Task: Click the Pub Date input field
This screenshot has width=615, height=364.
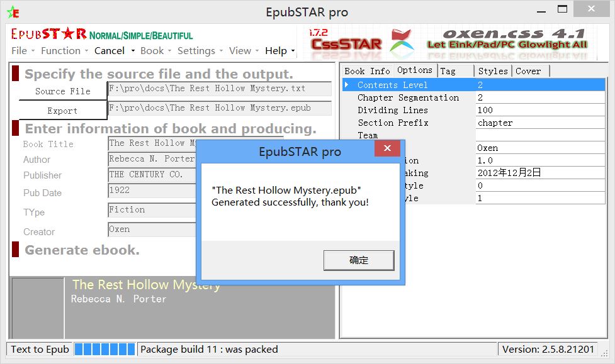Action: point(152,190)
